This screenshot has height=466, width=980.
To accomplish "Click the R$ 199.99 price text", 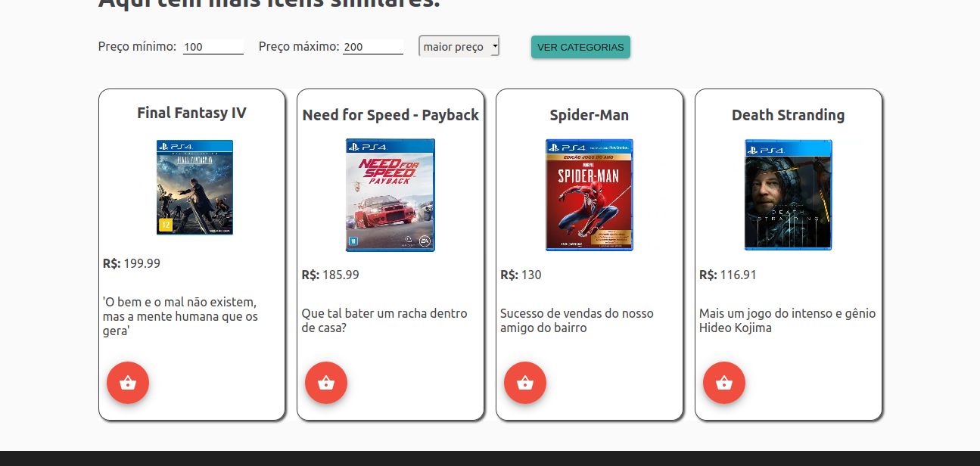I will [x=132, y=263].
